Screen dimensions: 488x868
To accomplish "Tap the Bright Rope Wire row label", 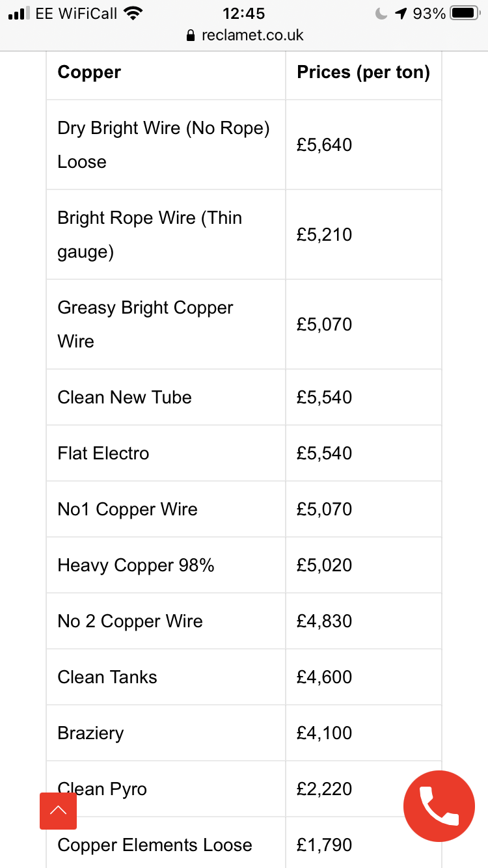I will coord(150,234).
